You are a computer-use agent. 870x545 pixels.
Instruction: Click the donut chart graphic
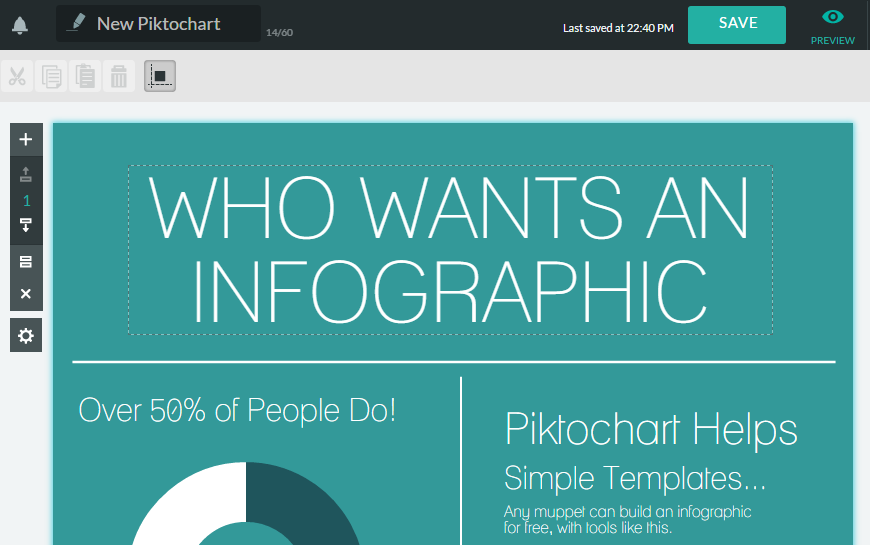246,504
